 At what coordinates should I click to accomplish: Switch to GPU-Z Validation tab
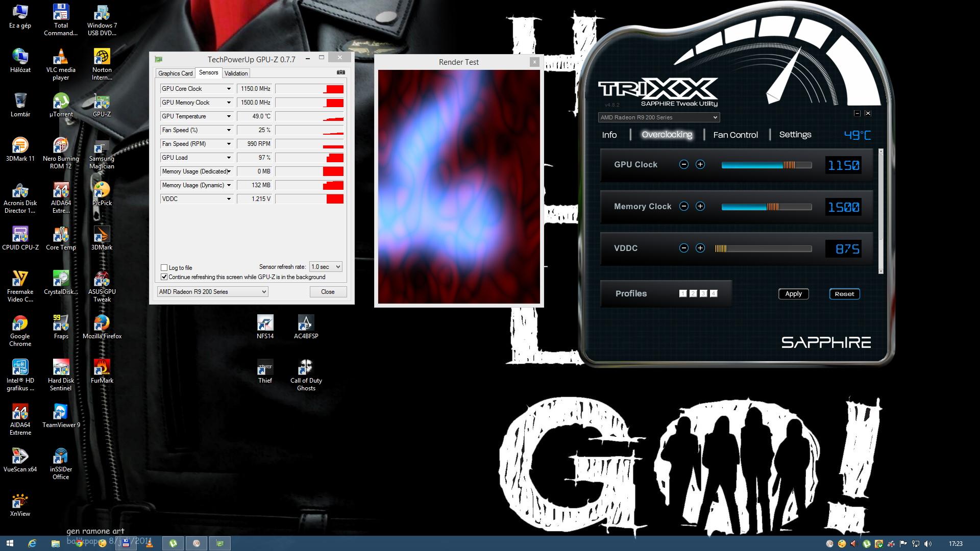pos(236,73)
